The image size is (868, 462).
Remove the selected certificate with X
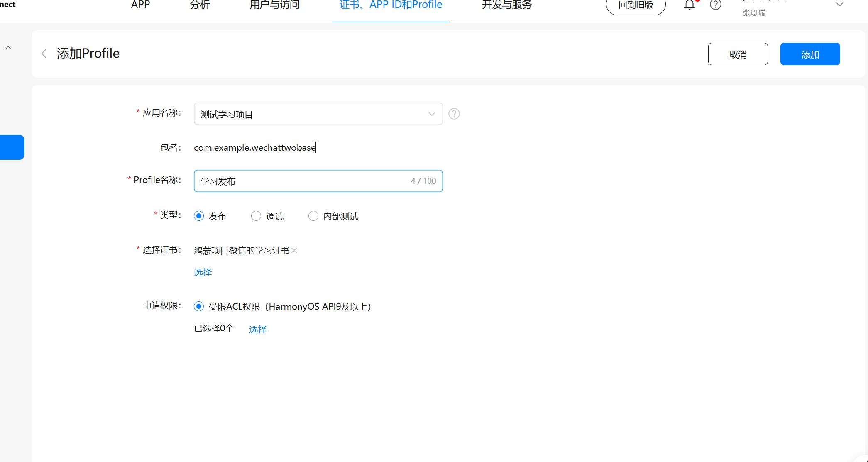coord(294,250)
